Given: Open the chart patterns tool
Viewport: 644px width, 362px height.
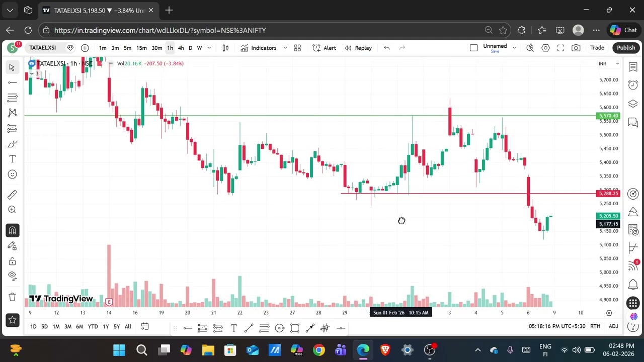Looking at the screenshot, I should pos(12,113).
